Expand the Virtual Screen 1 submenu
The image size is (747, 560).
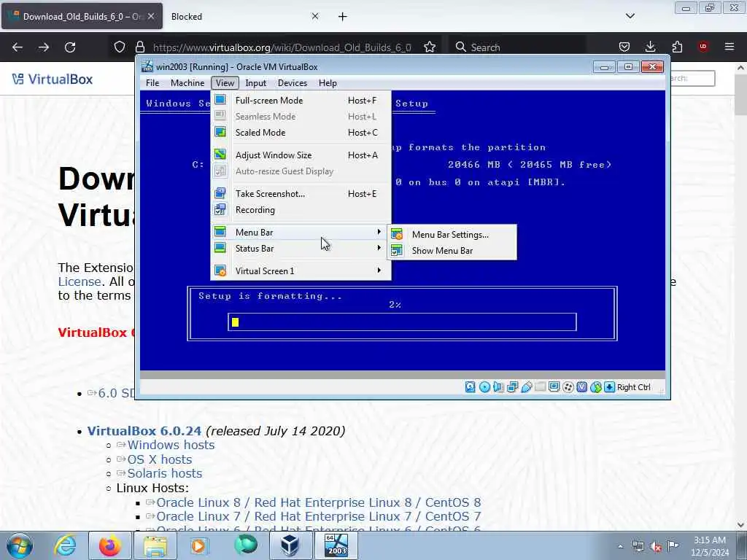[x=301, y=271]
